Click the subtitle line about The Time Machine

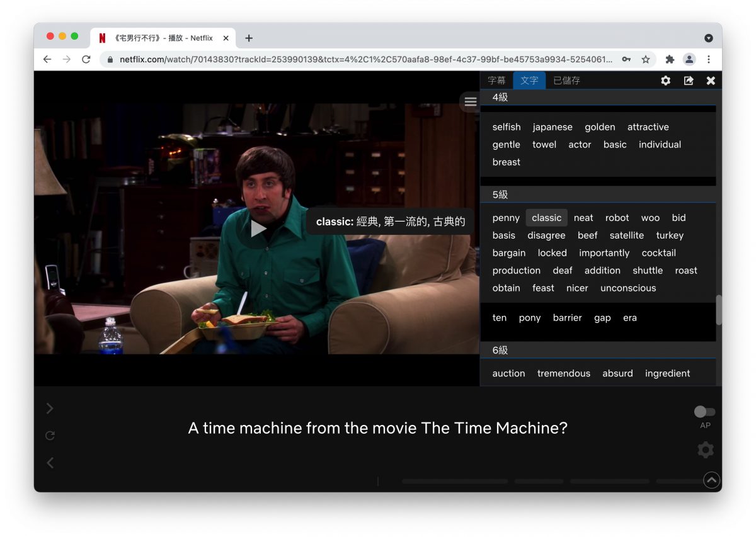point(378,429)
